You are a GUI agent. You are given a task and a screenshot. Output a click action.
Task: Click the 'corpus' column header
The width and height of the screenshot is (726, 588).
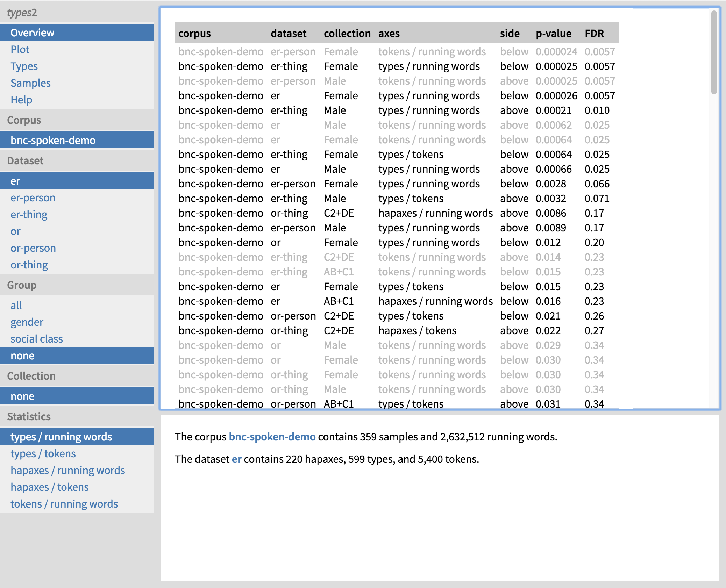pyautogui.click(x=194, y=33)
